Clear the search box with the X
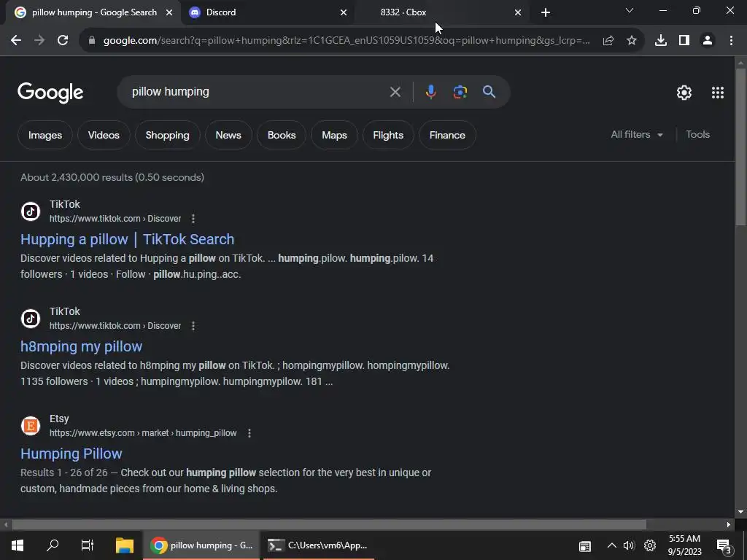Viewport: 747px width, 560px height. coord(395,92)
